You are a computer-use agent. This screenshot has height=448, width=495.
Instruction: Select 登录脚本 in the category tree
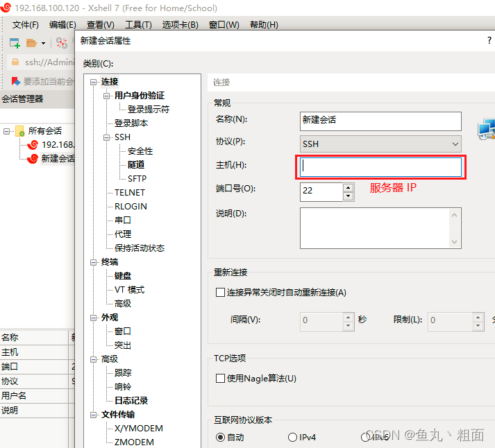coord(131,123)
